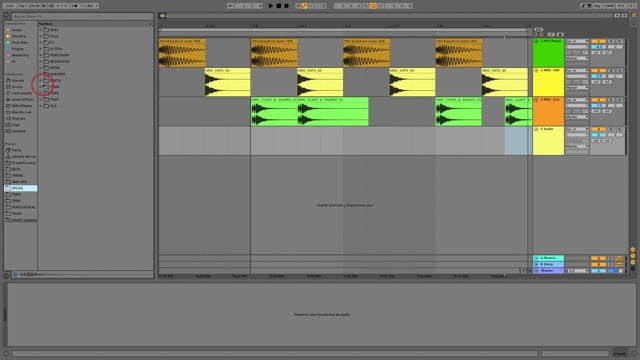Select the first MRC_HATS clip on track 2
The height and width of the screenshot is (360, 640).
point(227,82)
